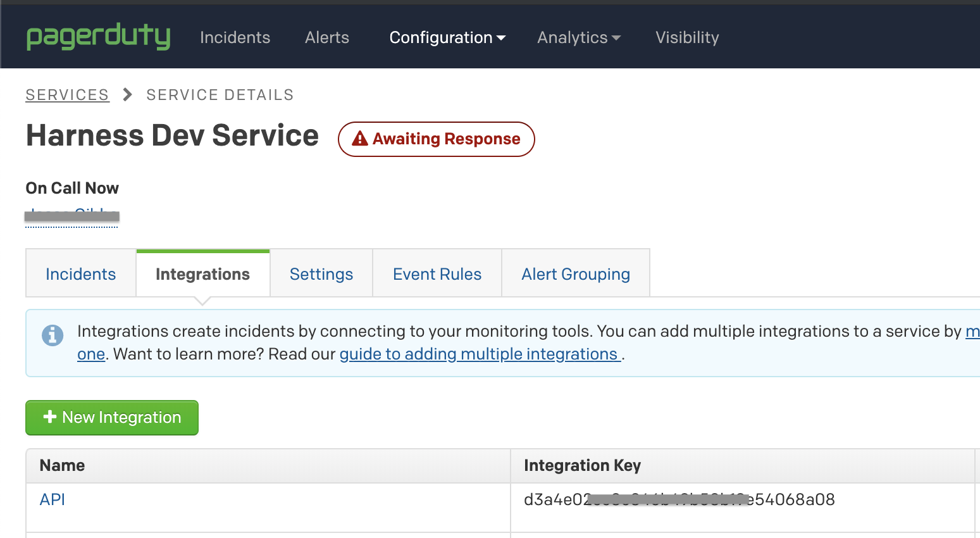
Task: Switch to the service Incidents tab
Action: pyautogui.click(x=81, y=274)
